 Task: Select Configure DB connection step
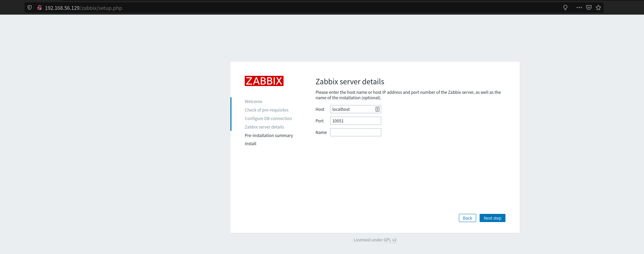tap(268, 119)
